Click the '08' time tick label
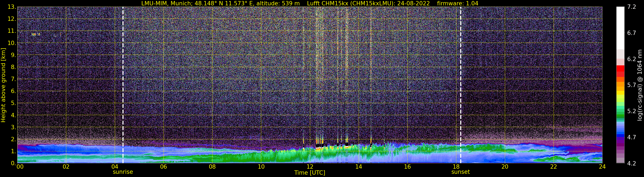 pos(212,167)
